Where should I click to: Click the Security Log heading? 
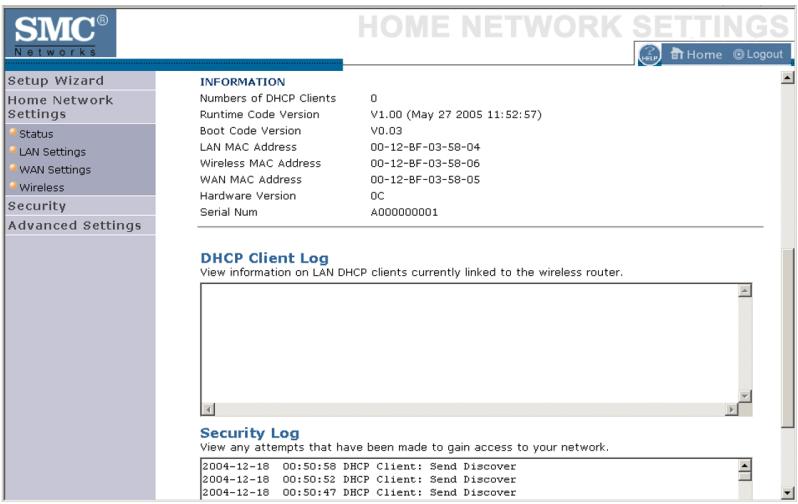[x=250, y=433]
